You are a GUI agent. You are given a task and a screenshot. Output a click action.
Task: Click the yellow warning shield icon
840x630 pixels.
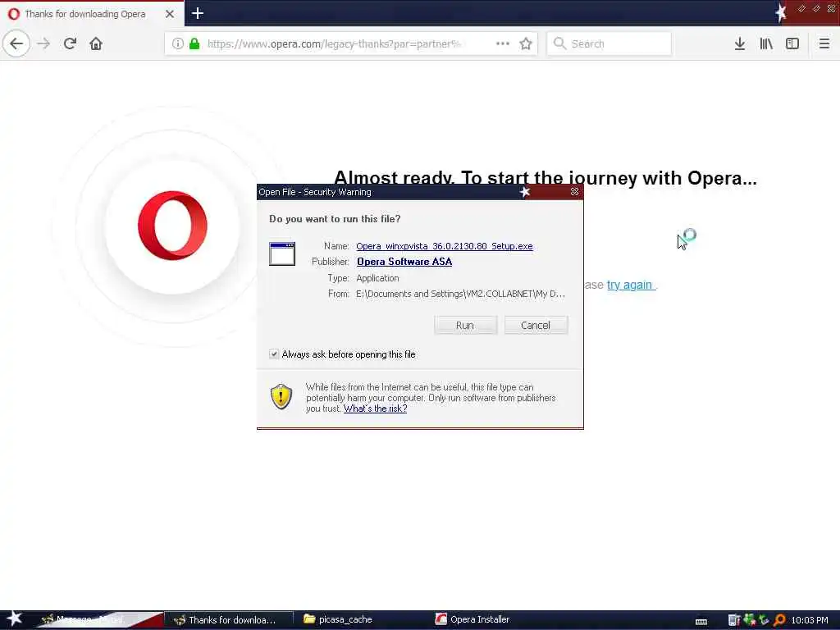[281, 396]
